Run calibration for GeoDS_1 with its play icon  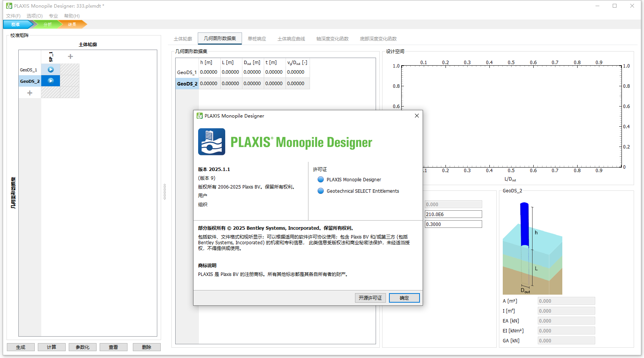click(x=50, y=69)
